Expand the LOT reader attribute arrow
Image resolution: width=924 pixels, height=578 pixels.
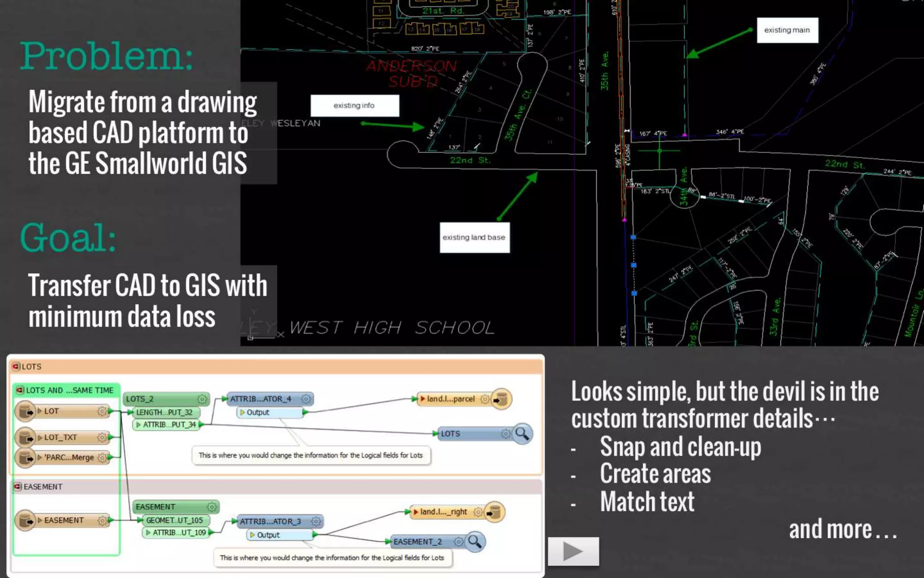pos(40,411)
